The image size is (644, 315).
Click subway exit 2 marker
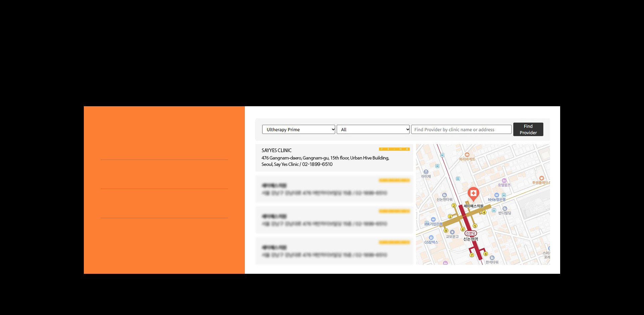(454, 205)
